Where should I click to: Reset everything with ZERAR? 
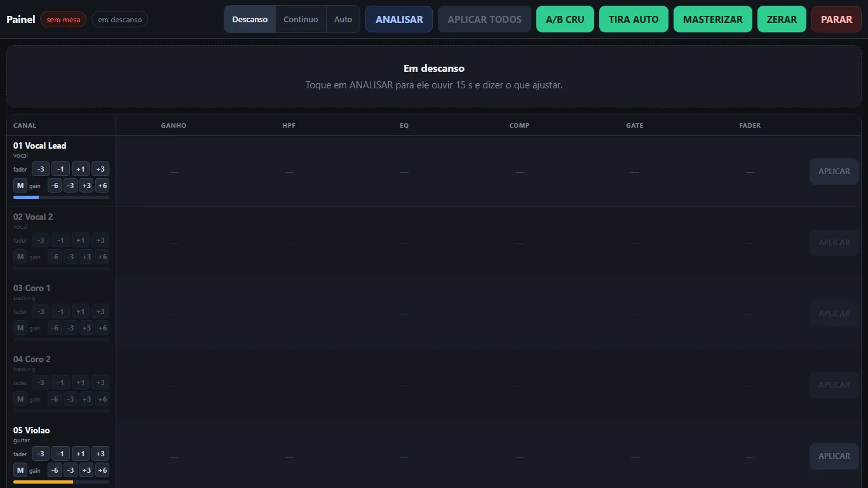pos(782,19)
